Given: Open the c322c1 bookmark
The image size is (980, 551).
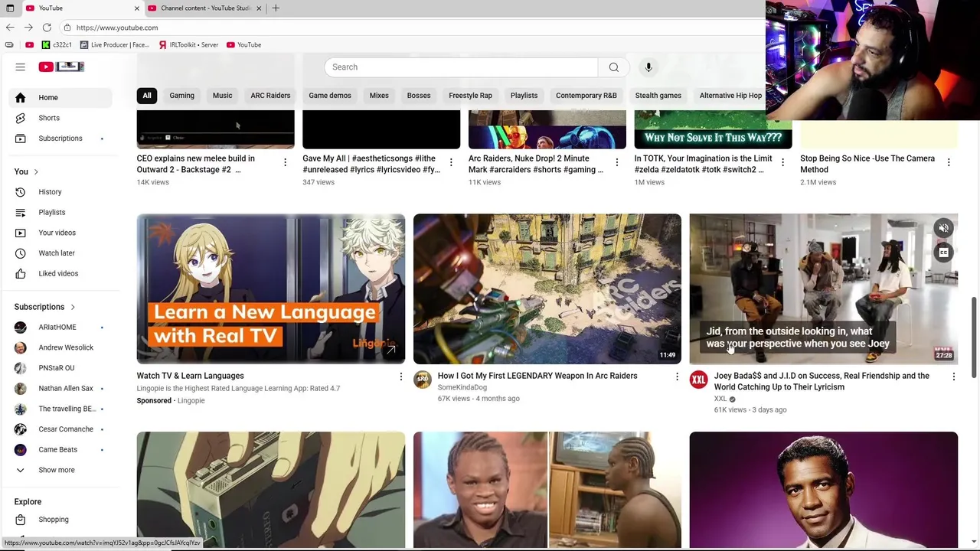Looking at the screenshot, I should 57,45.
